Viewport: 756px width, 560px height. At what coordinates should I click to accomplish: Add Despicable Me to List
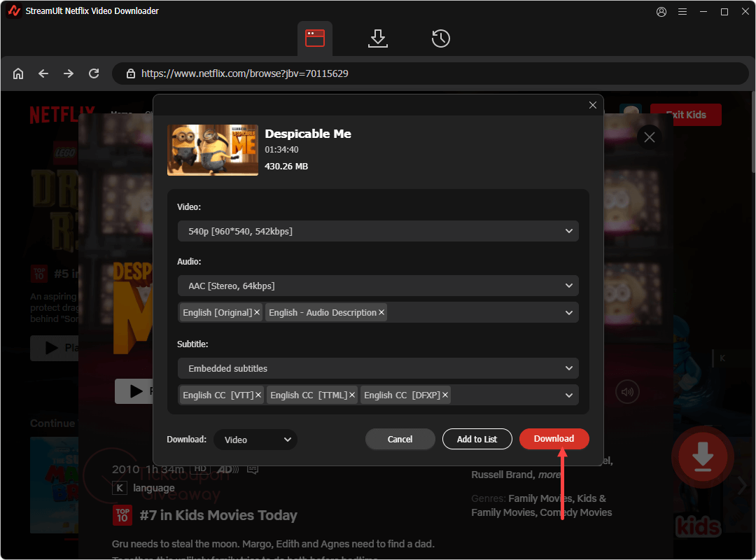(x=477, y=439)
